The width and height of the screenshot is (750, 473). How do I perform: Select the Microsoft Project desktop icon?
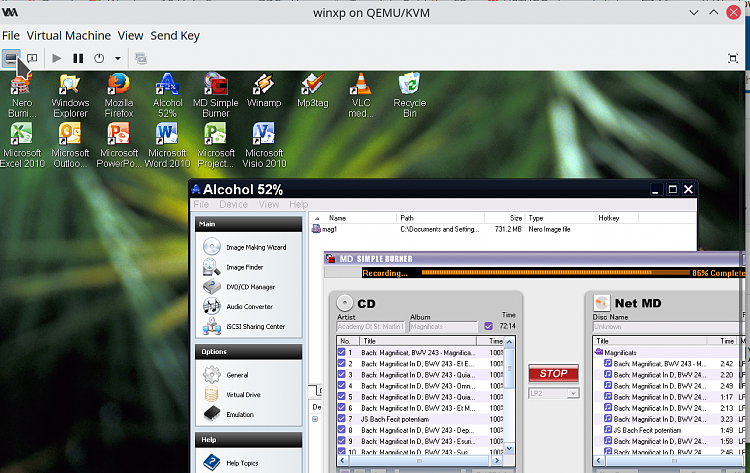(x=216, y=145)
